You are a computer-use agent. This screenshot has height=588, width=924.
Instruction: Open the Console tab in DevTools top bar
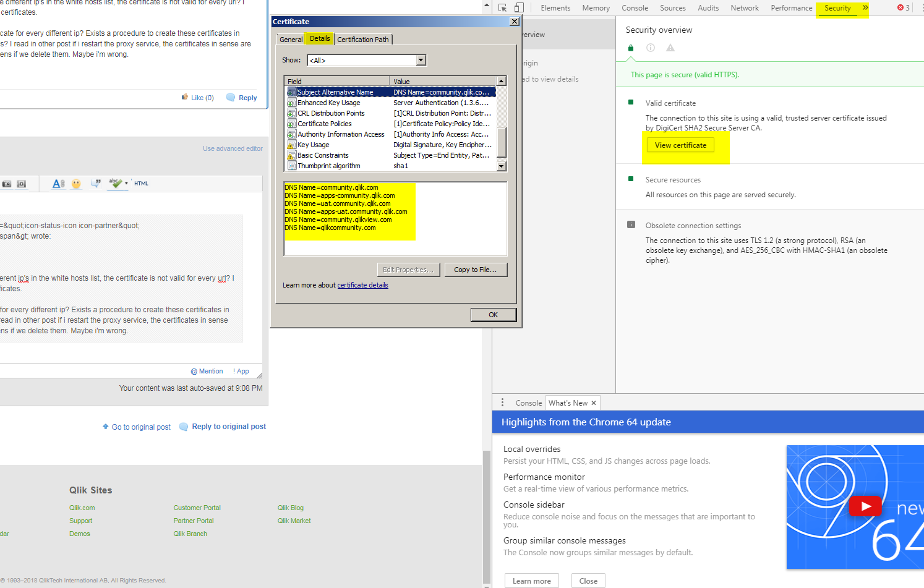click(635, 8)
